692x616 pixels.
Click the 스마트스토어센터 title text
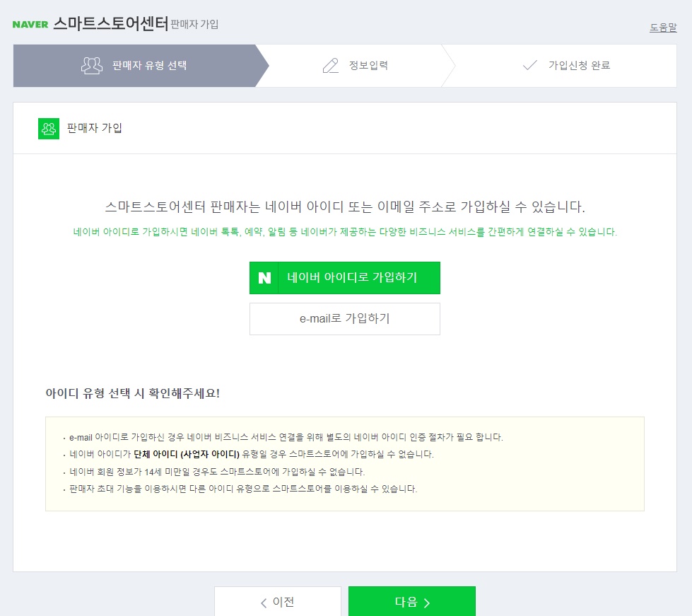(111, 23)
